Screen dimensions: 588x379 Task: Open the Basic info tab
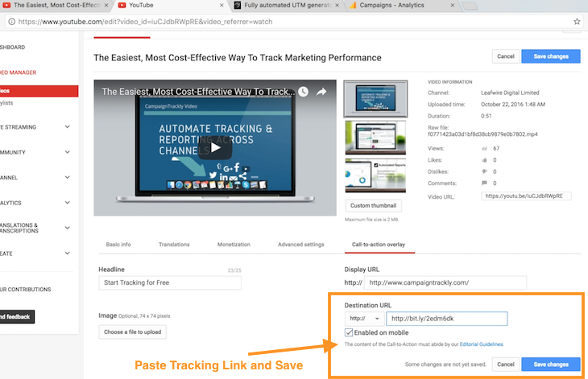point(118,244)
